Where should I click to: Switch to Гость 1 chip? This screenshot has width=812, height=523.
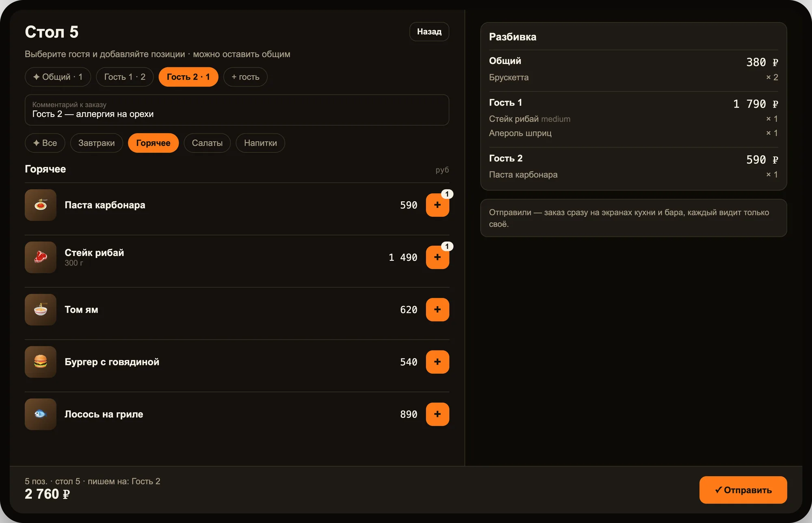[125, 77]
